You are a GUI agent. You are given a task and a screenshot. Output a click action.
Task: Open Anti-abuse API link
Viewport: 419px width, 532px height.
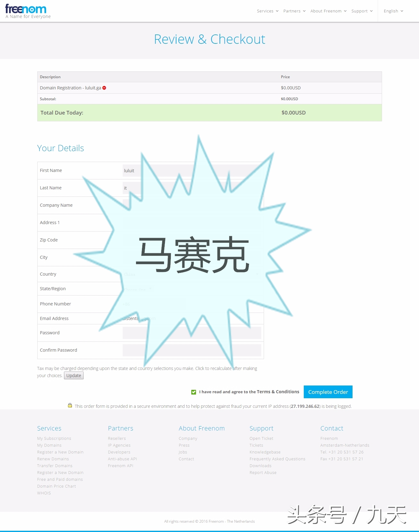click(x=122, y=459)
